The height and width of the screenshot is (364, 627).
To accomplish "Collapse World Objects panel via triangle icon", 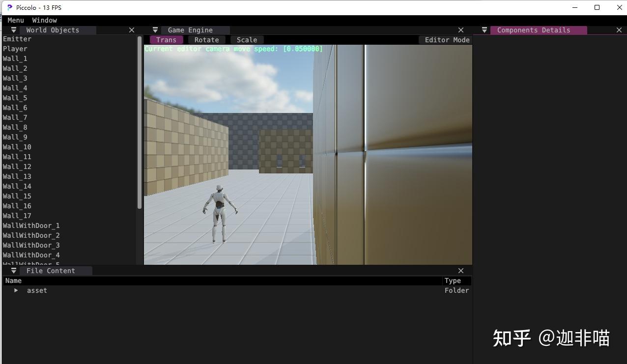I will [13, 30].
